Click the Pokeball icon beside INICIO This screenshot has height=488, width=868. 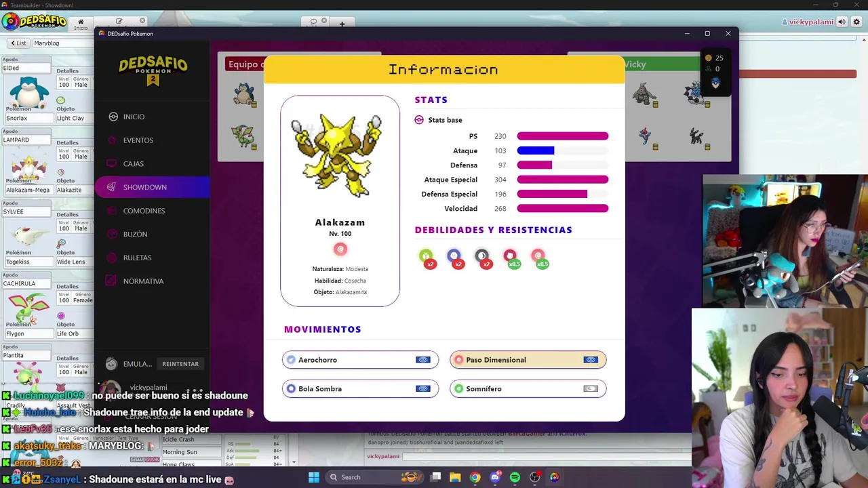pyautogui.click(x=113, y=117)
